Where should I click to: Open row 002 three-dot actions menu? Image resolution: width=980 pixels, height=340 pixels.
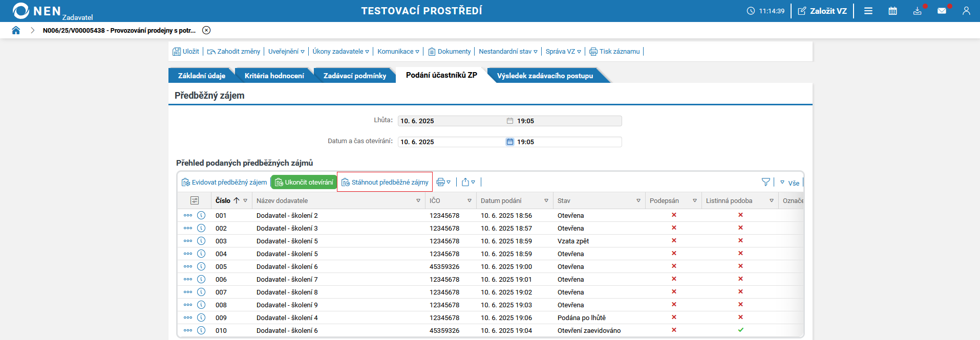(x=188, y=228)
